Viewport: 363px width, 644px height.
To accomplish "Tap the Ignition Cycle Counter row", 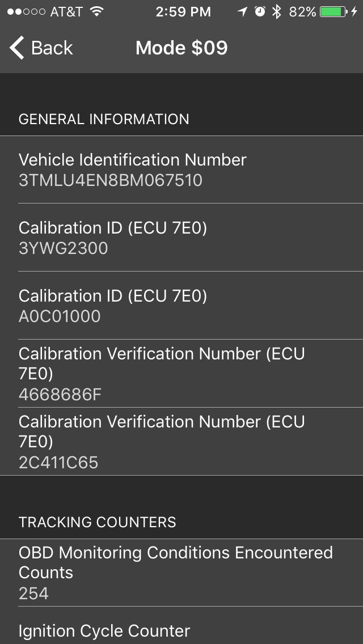I will pos(181,625).
